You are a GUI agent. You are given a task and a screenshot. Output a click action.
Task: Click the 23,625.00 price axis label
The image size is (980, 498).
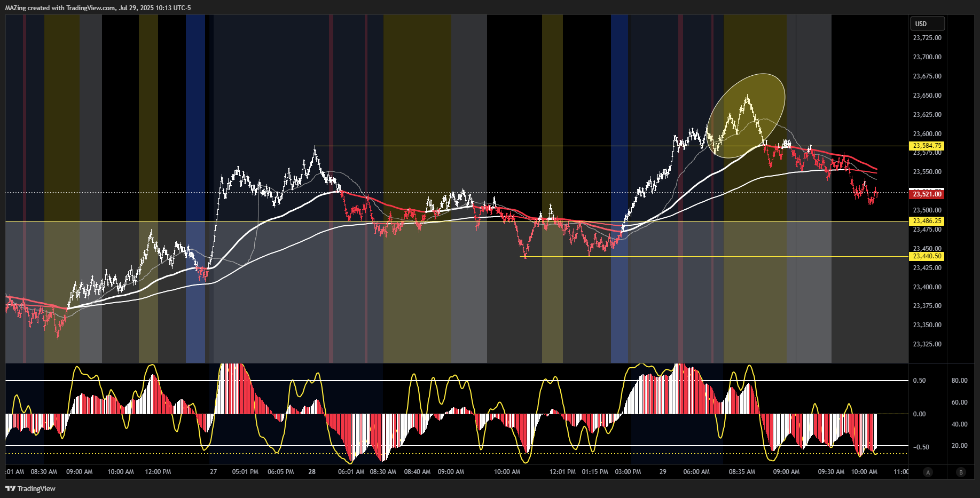coord(927,115)
